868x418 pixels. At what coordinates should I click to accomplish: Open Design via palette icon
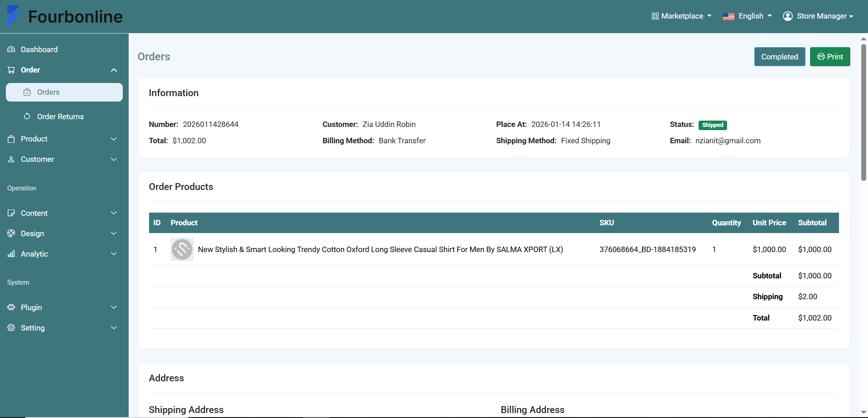(11, 233)
